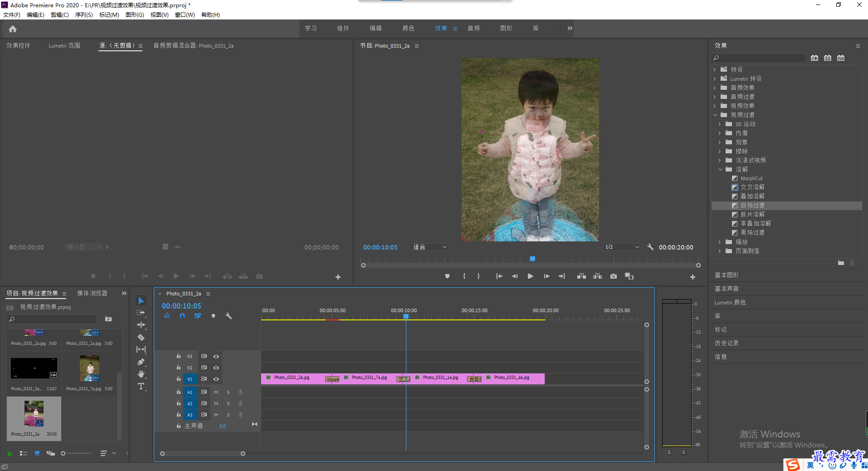The image size is (868, 471).
Task: Mute audio track A1
Action: click(216, 392)
